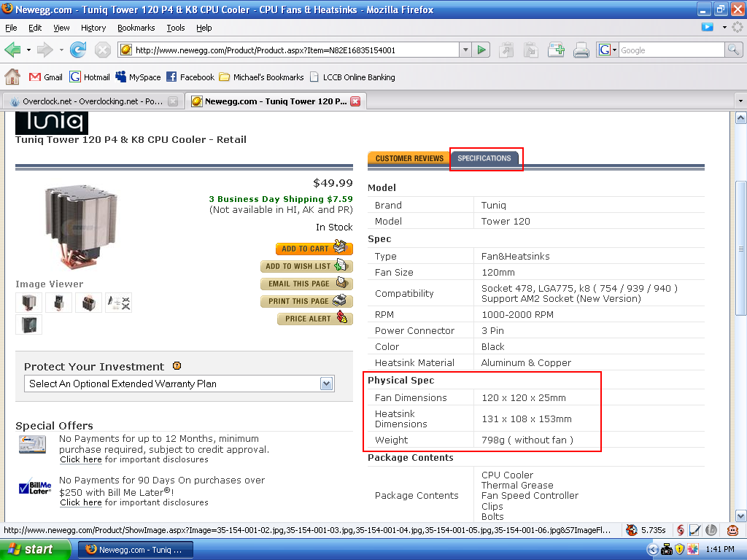747x560 pixels.
Task: Close the Newegg.com browser tab
Action: [355, 101]
